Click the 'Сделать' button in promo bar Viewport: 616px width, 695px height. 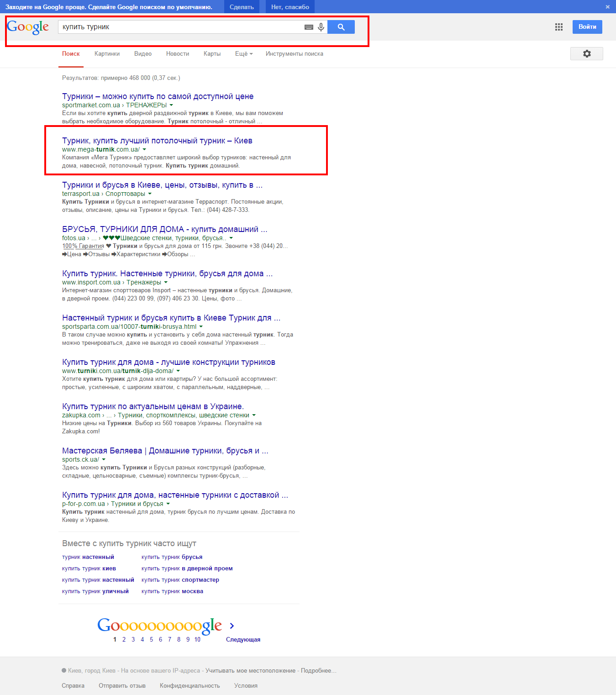tap(242, 7)
